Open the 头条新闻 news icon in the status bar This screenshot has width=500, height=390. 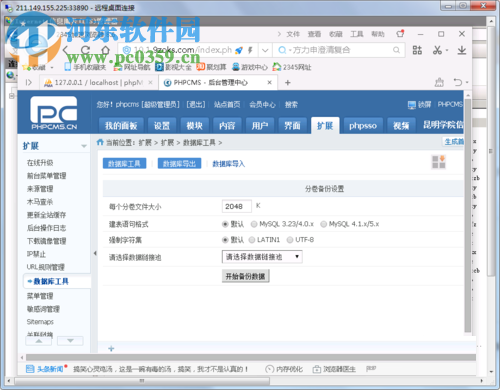pos(30,369)
